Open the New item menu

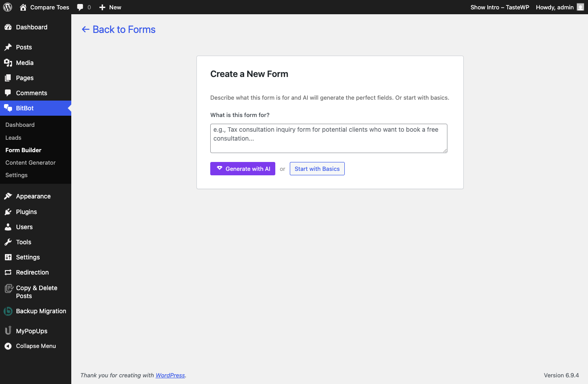pyautogui.click(x=110, y=7)
